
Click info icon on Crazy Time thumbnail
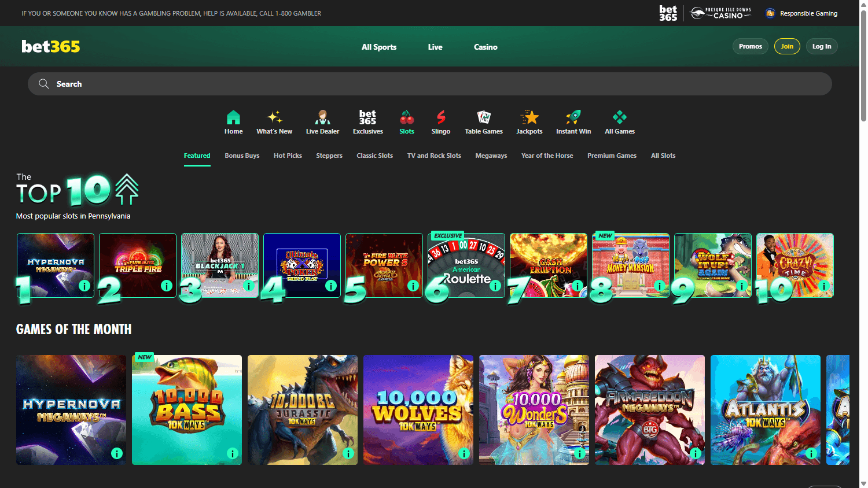(825, 286)
